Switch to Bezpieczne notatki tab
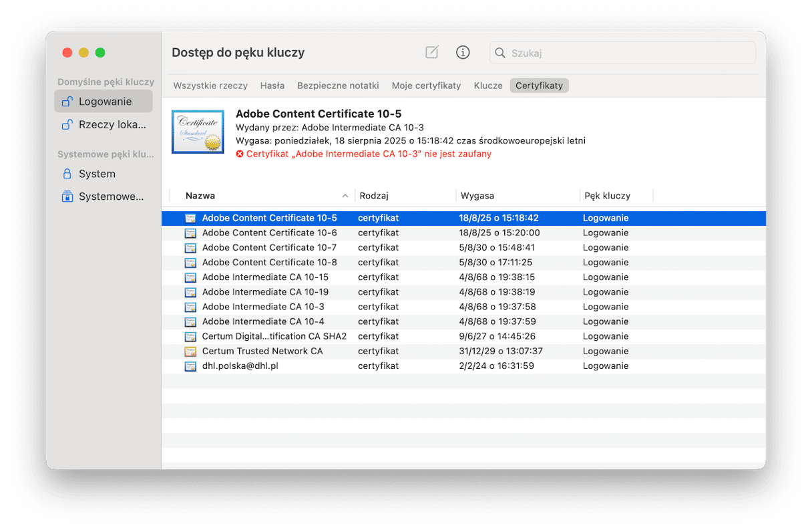812x530 pixels. [338, 86]
